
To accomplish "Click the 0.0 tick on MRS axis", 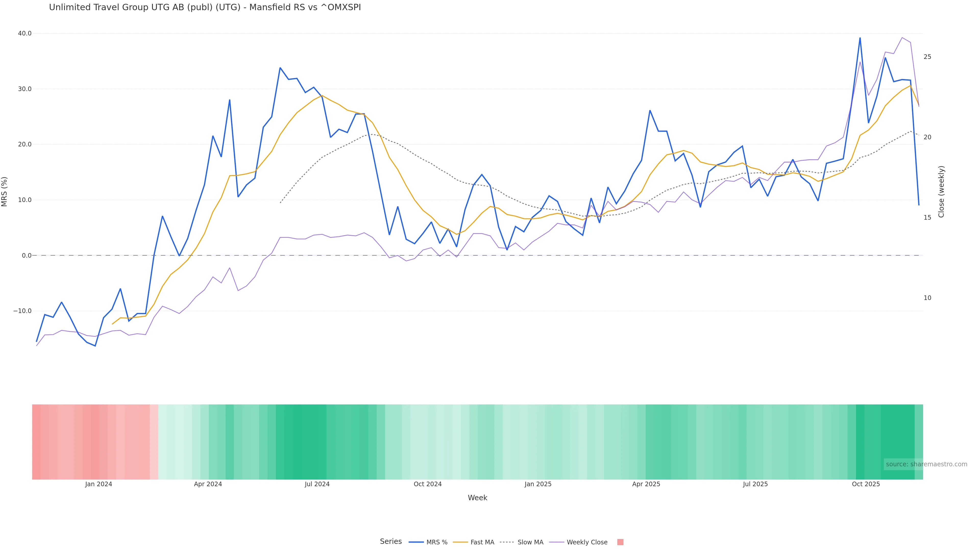I will [x=27, y=256].
